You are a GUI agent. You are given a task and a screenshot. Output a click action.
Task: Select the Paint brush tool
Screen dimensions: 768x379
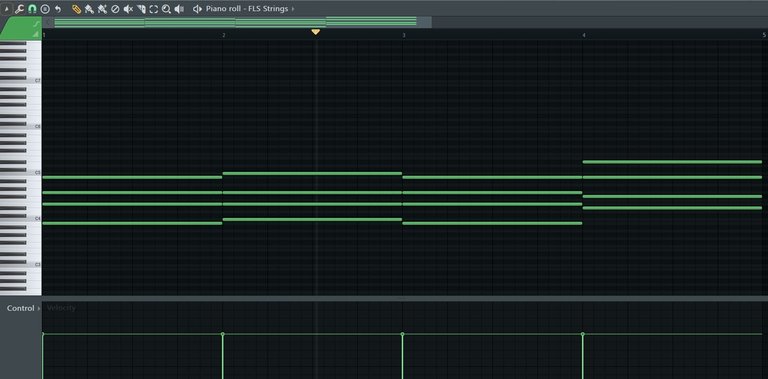pos(89,9)
